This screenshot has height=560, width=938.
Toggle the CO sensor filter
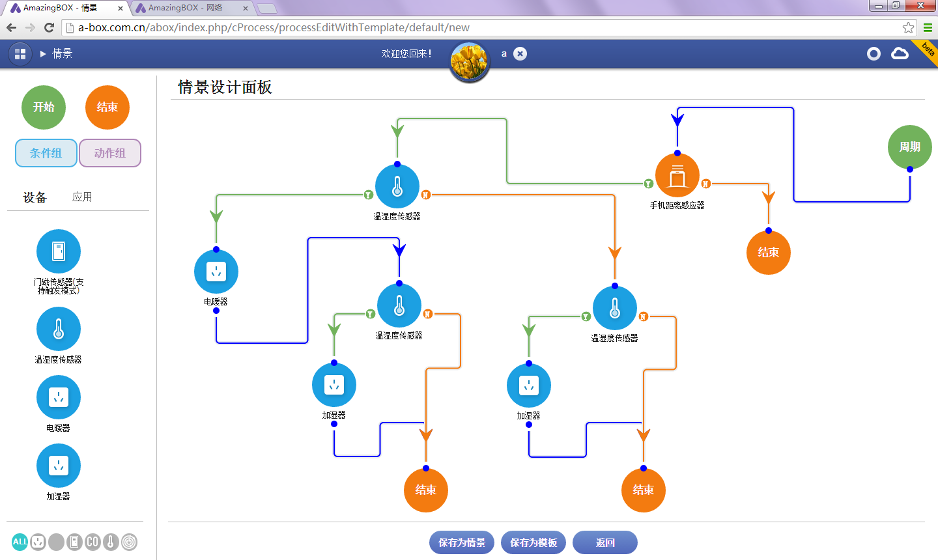[x=92, y=542]
